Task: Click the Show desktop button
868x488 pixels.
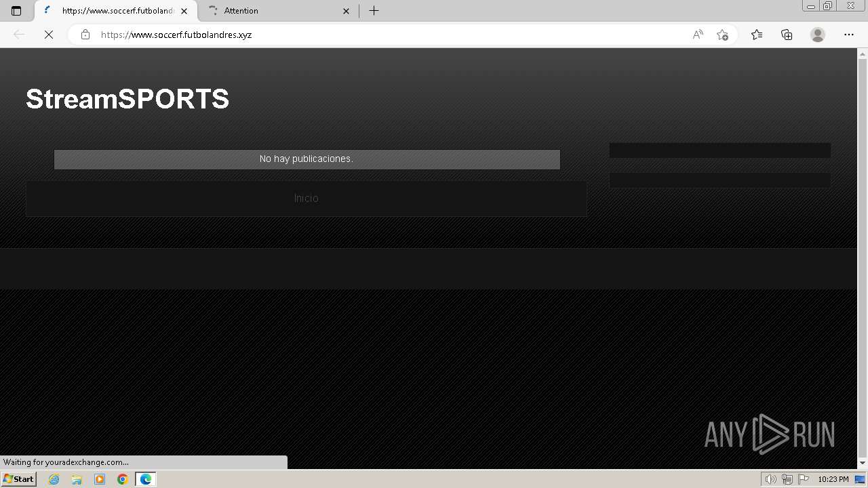Action: [x=860, y=479]
